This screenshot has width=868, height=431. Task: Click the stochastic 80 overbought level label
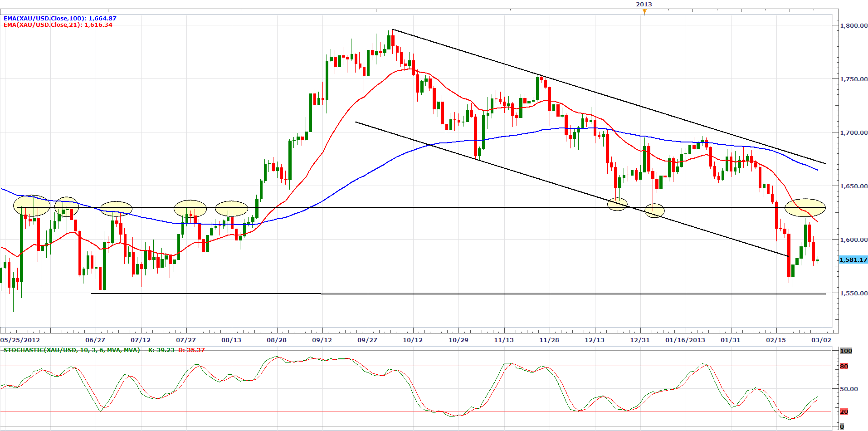pos(844,367)
